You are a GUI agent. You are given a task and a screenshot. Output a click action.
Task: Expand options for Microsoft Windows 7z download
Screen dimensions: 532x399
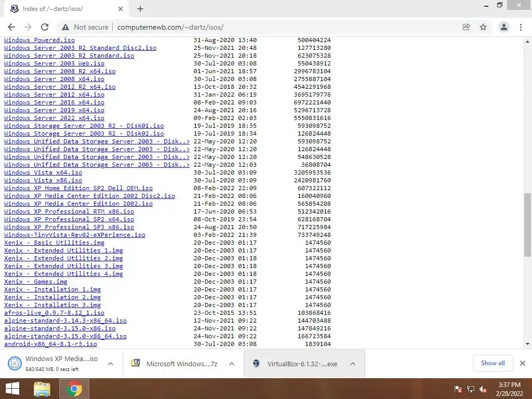point(232,363)
